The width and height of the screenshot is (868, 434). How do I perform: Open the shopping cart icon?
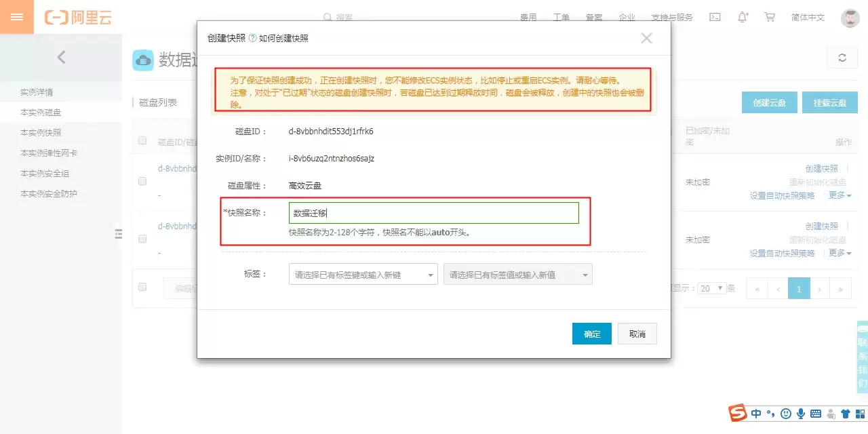pos(770,18)
